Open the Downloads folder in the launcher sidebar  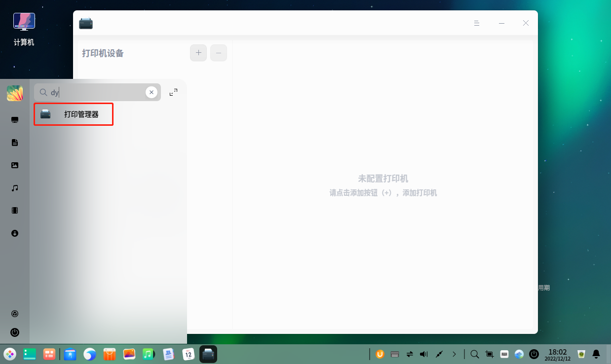(15, 233)
